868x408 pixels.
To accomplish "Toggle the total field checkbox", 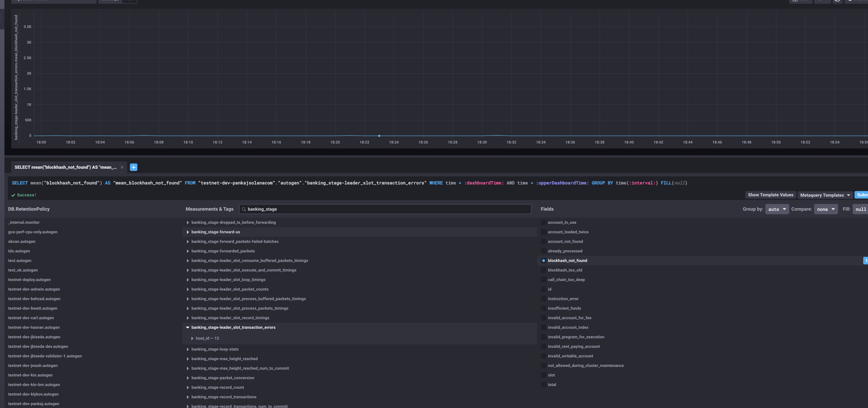I will coord(543,385).
